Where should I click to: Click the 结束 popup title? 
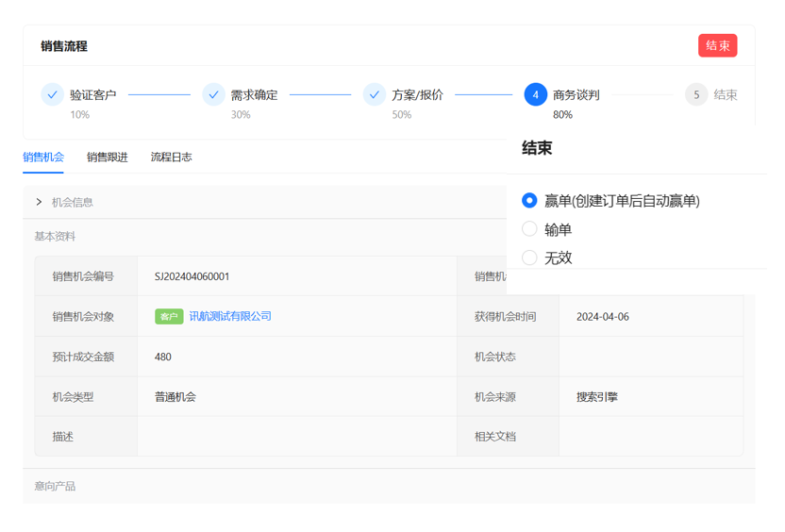point(537,148)
